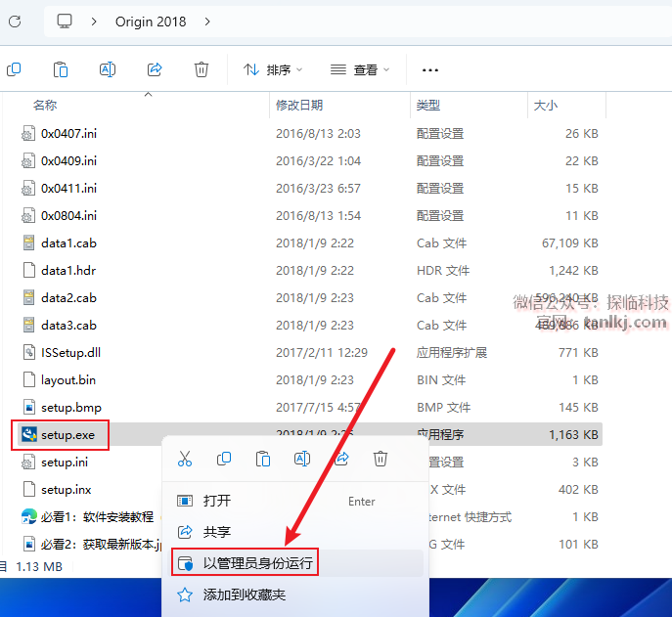The width and height of the screenshot is (672, 617).
Task: Click the BIN 文件 type cell
Action: [441, 380]
